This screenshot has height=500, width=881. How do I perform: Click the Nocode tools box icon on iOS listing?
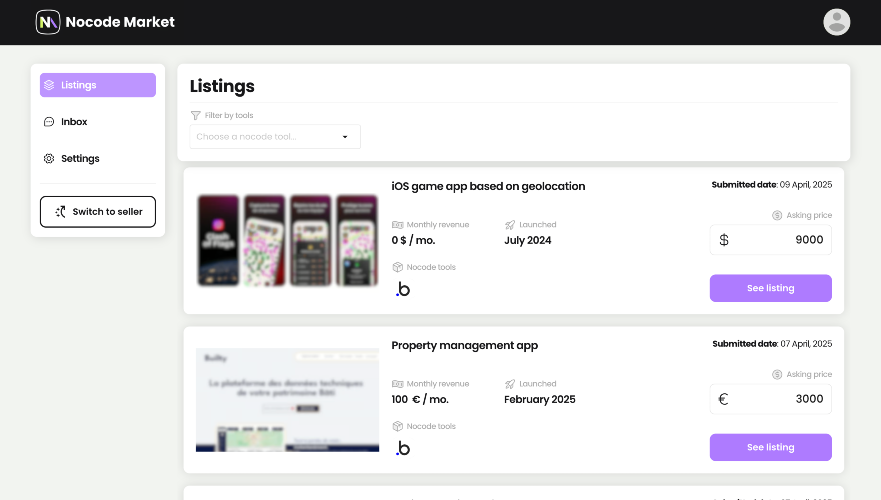click(398, 267)
